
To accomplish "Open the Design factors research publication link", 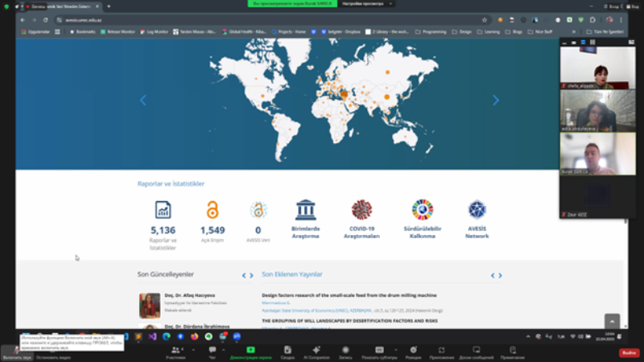I will click(349, 295).
